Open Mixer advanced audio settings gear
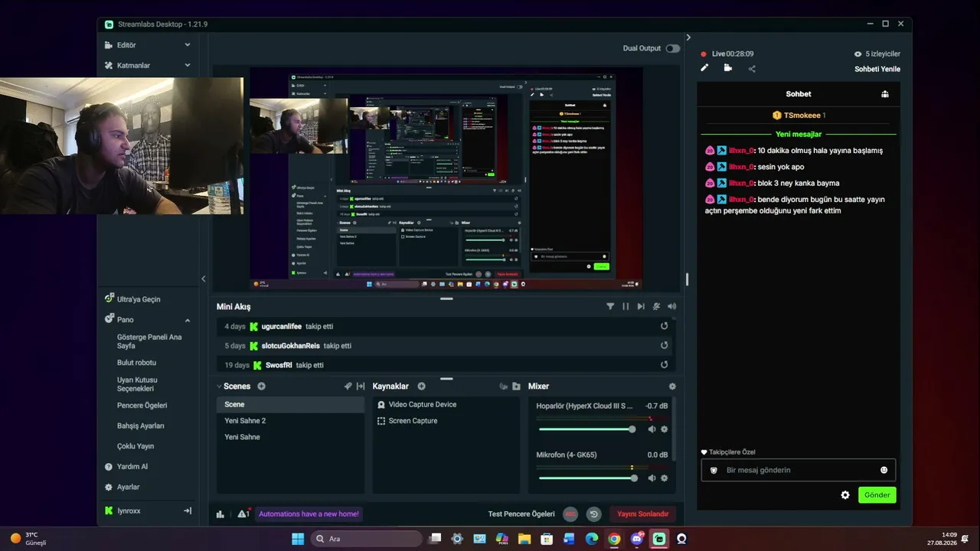Image resolution: width=980 pixels, height=551 pixels. point(672,386)
